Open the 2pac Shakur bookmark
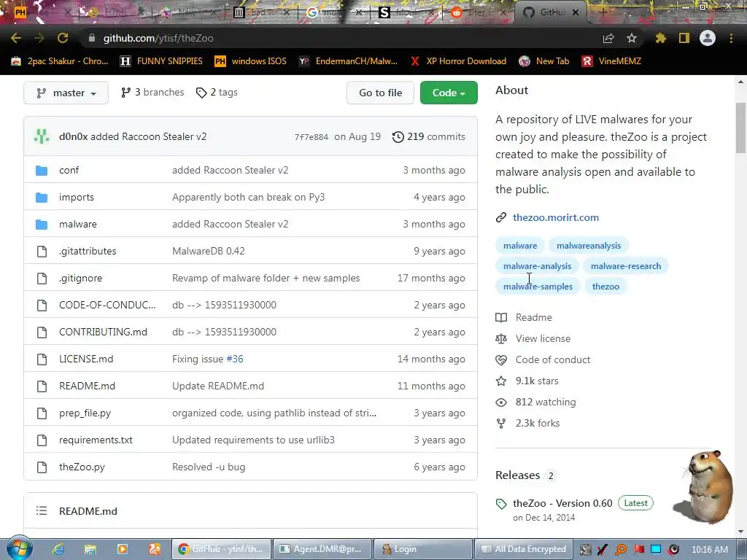This screenshot has width=747, height=560. click(60, 61)
